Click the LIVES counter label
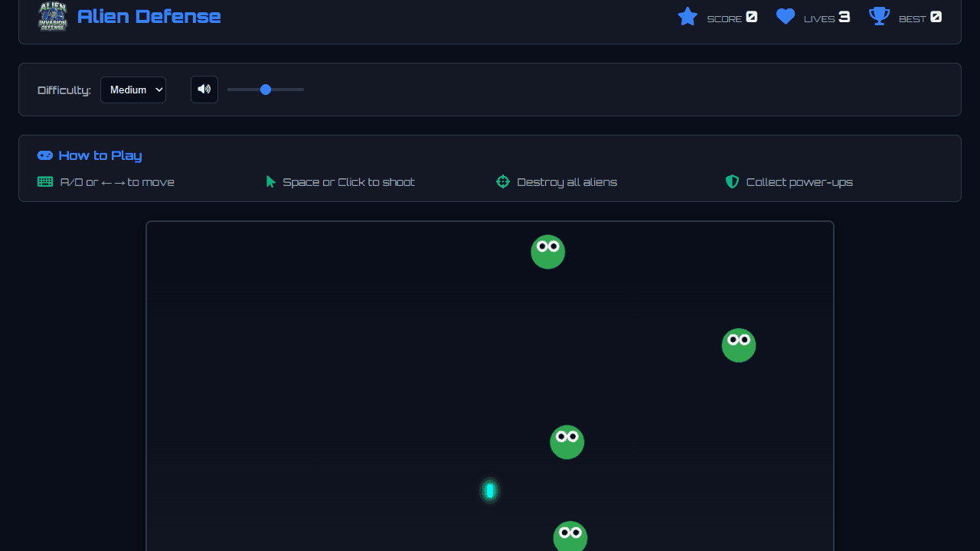Image resolution: width=980 pixels, height=551 pixels. click(819, 18)
